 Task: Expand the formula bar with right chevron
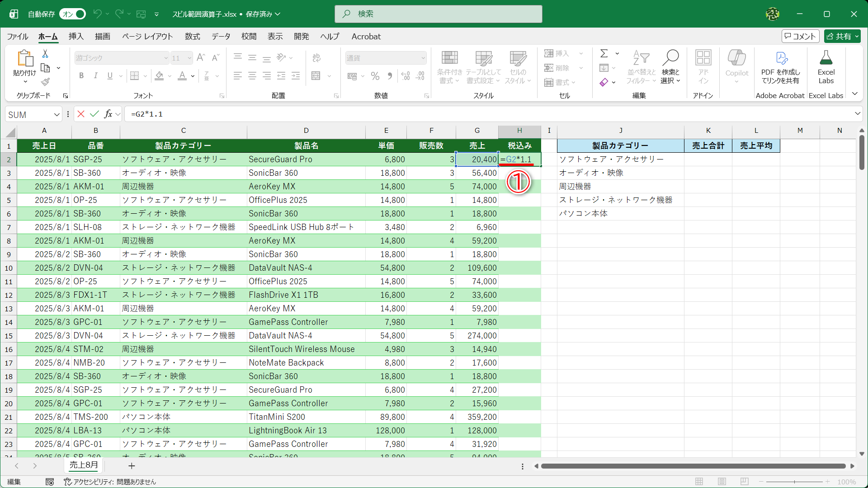(857, 114)
